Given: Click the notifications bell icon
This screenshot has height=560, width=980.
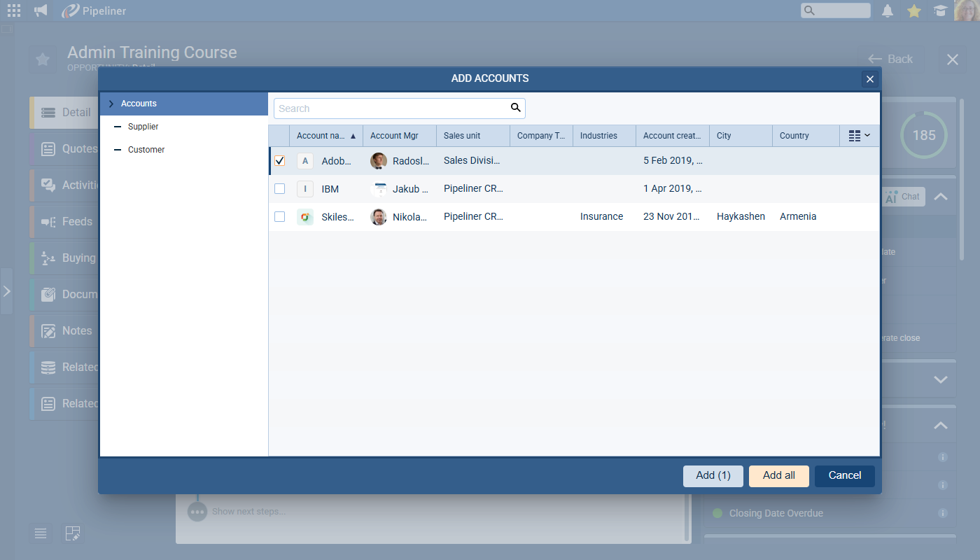Looking at the screenshot, I should pyautogui.click(x=888, y=10).
